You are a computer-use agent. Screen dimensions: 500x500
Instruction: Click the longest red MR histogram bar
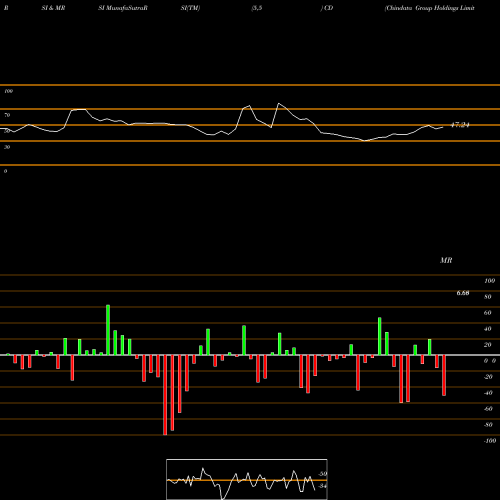click(165, 395)
